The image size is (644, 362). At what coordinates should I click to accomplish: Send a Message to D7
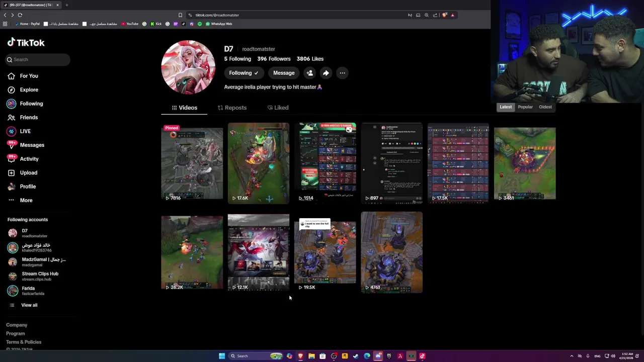[284, 73]
